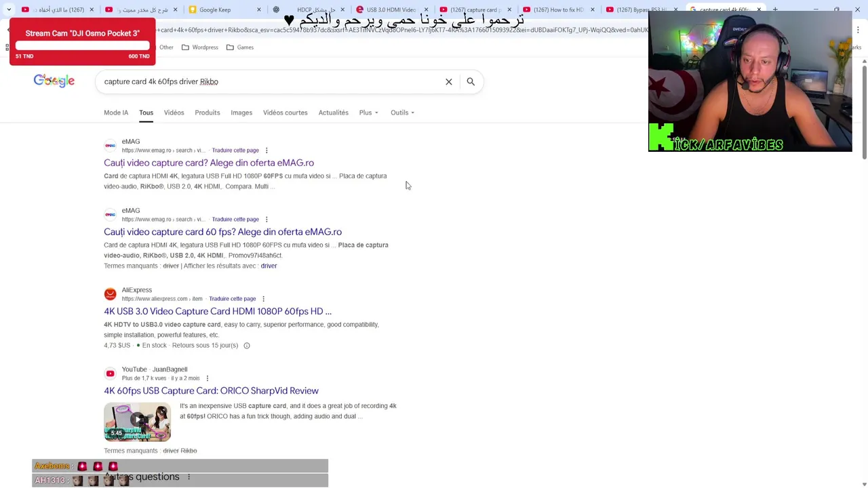The image size is (868, 488).
Task: Open '4K USB 3.0 Video Capture Card' AliExpress result
Action: [x=218, y=311]
